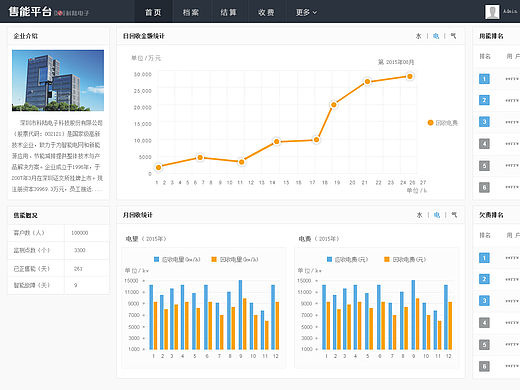Click rank 2 badge in 欠费排名 list

[x=484, y=279]
